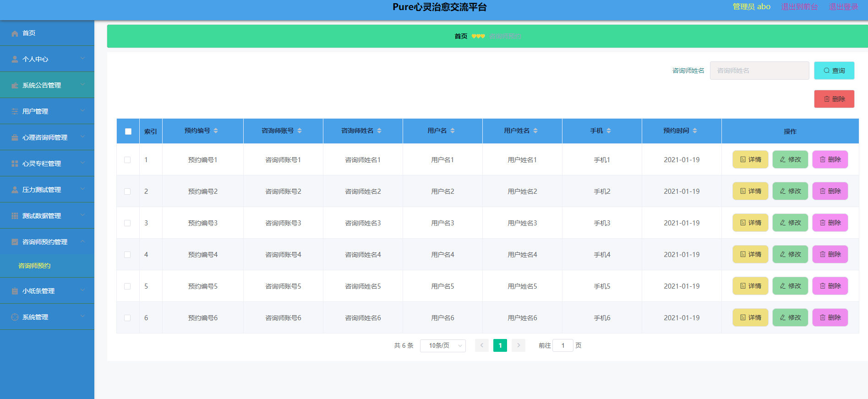868x399 pixels.
Task: Click the 查询 search button
Action: point(834,71)
